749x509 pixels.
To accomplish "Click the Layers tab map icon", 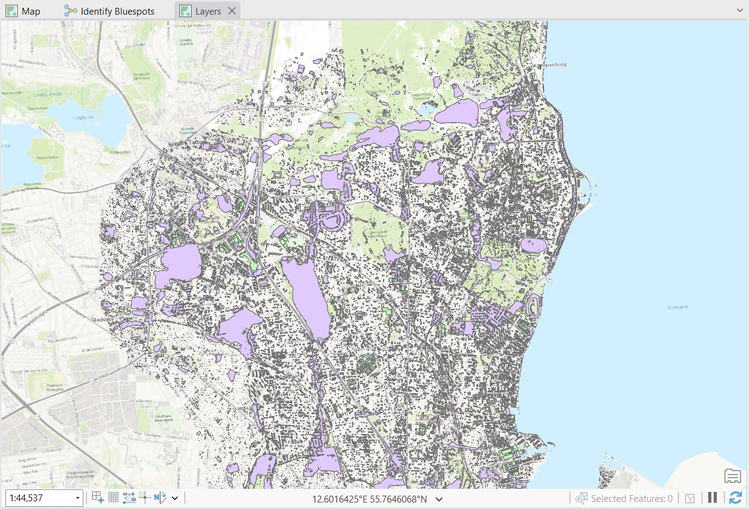I will click(185, 11).
